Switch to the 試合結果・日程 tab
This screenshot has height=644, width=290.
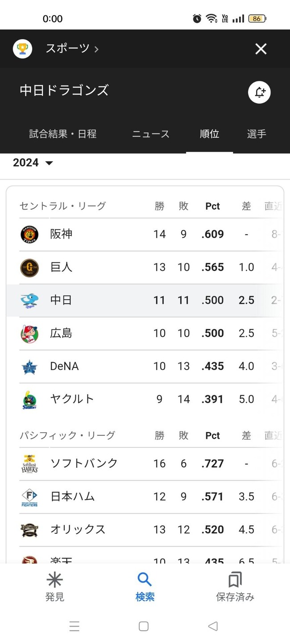coord(63,134)
